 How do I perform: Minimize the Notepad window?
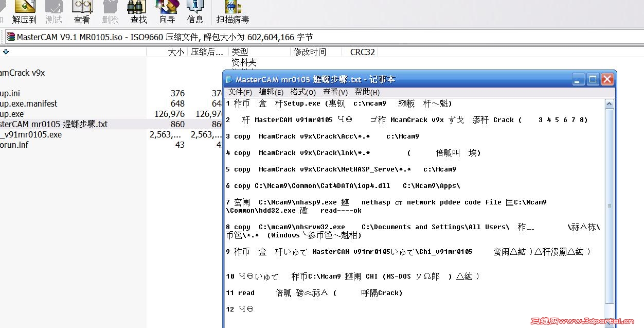click(579, 79)
